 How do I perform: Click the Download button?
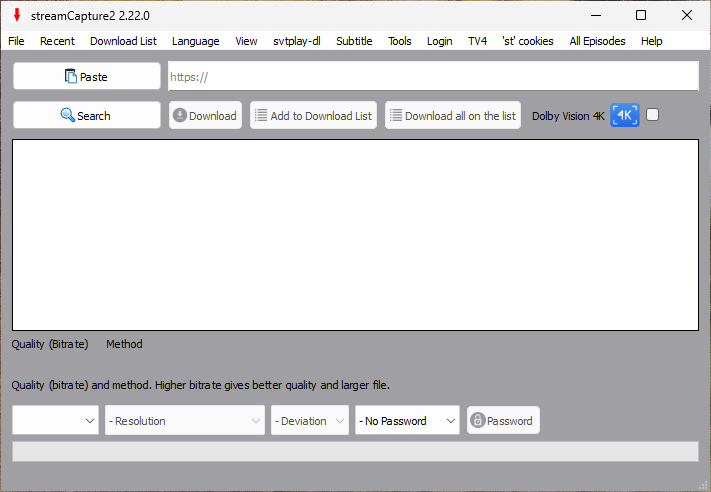(x=205, y=115)
